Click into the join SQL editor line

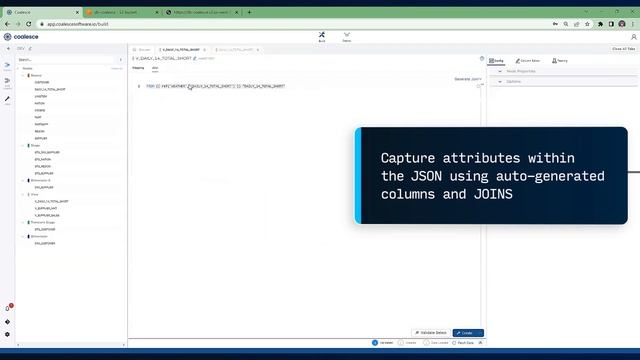pyautogui.click(x=216, y=86)
